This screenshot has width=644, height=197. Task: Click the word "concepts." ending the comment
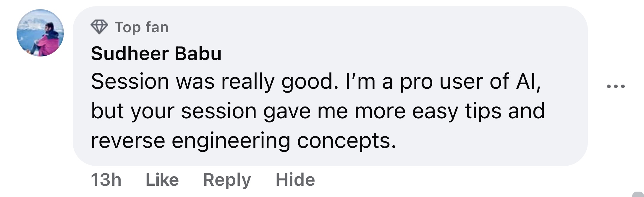tap(346, 141)
